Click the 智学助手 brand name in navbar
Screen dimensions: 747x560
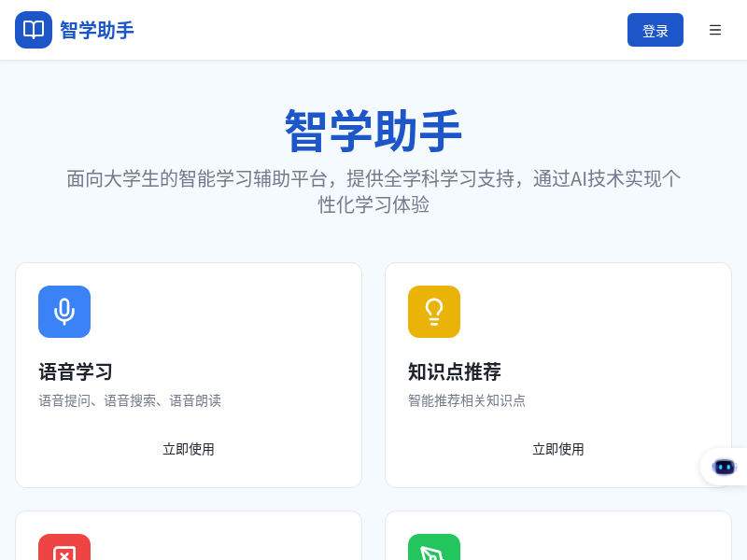click(x=96, y=30)
